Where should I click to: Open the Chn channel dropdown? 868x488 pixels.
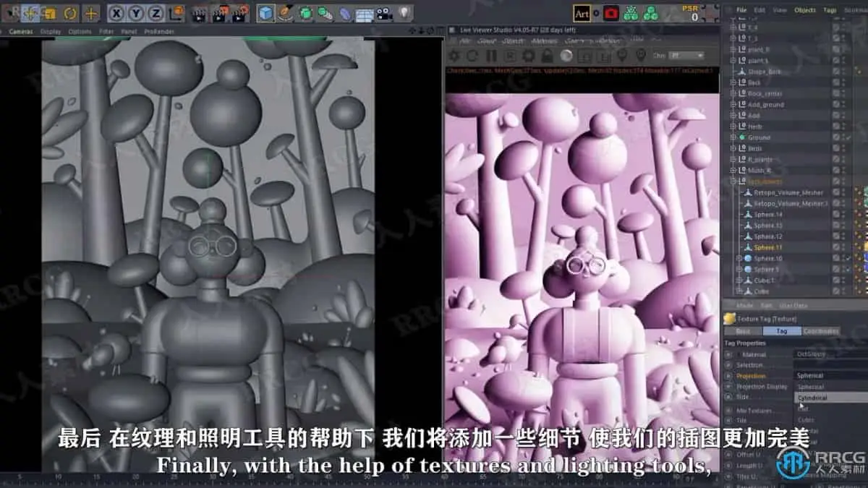pyautogui.click(x=686, y=56)
